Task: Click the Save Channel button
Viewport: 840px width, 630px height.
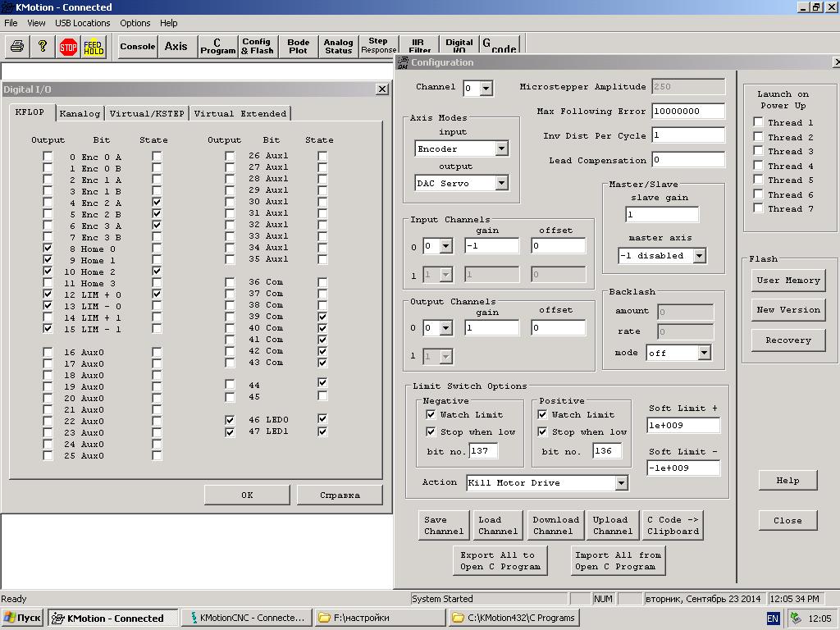Action: 444,525
